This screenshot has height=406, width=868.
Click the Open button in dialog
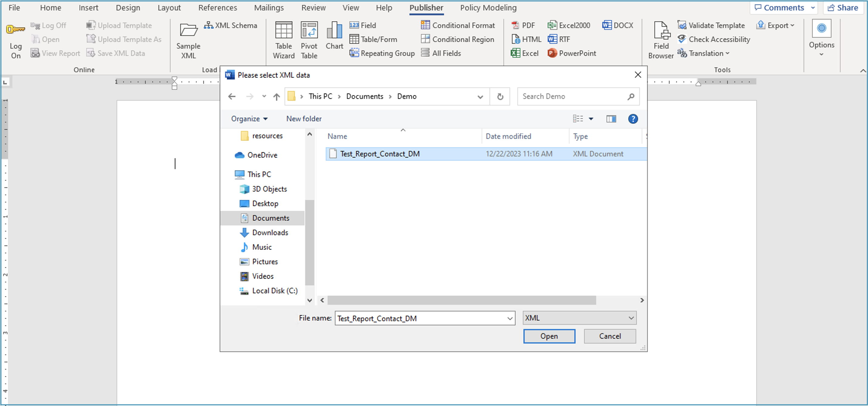pyautogui.click(x=549, y=336)
